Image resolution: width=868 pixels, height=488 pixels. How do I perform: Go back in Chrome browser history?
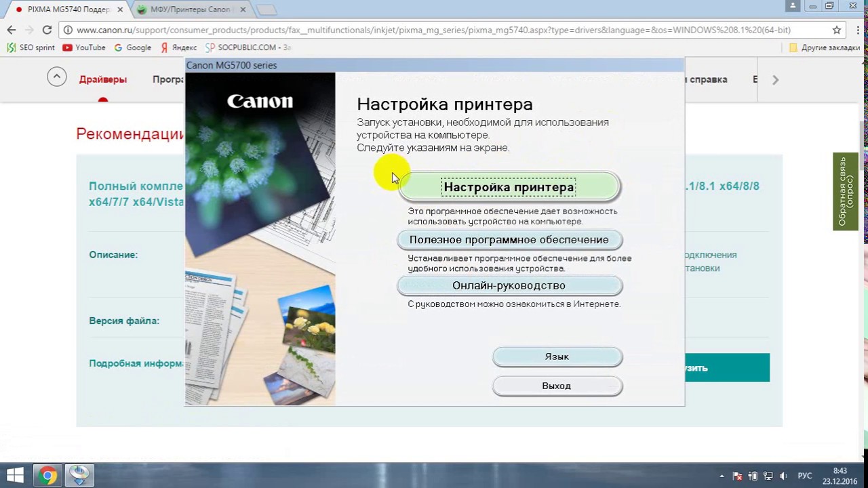[11, 30]
